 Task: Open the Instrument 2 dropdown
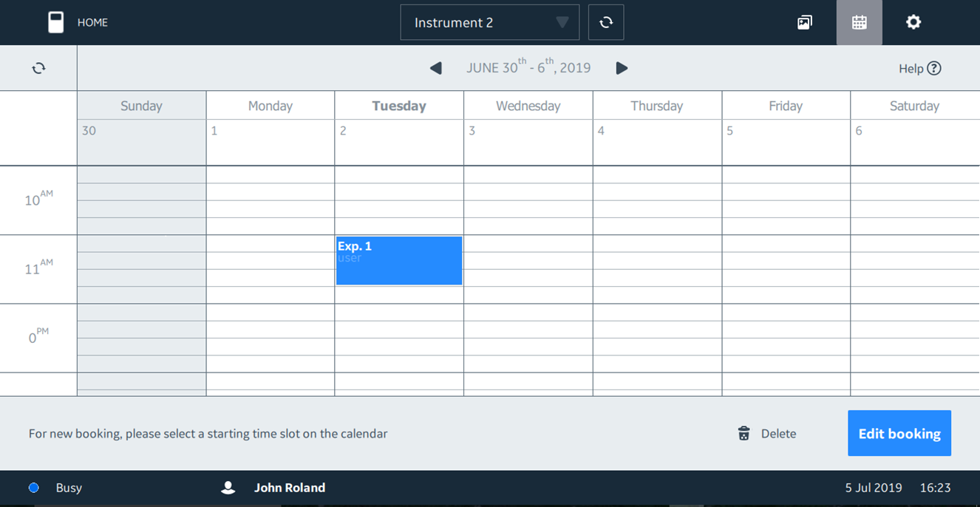pyautogui.click(x=489, y=22)
